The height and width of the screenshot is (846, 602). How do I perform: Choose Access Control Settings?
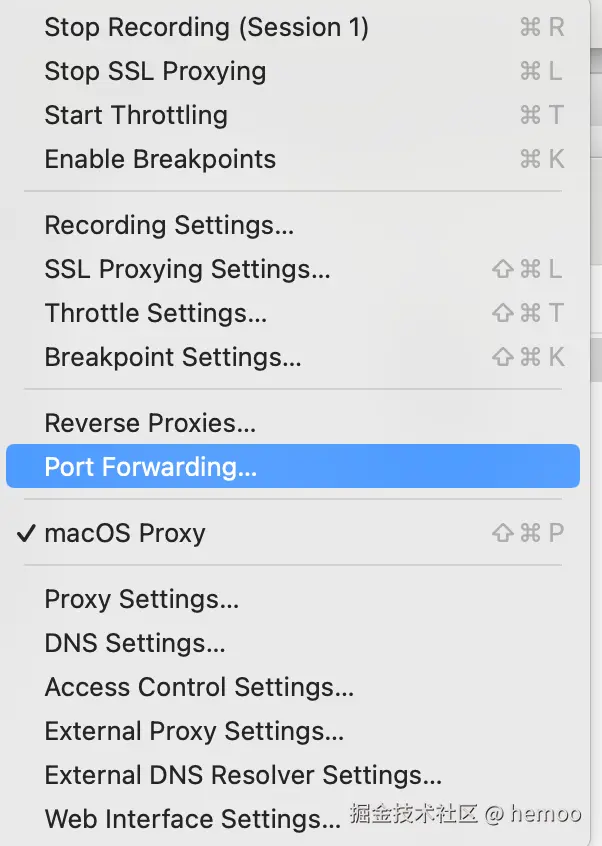[x=199, y=687]
